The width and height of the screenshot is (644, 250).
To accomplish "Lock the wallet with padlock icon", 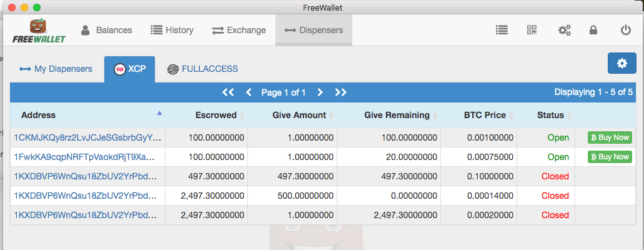I will coord(593,30).
